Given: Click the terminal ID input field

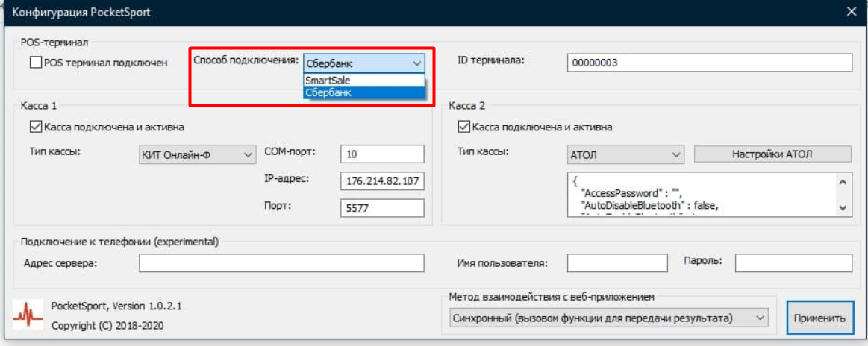Looking at the screenshot, I should (x=708, y=63).
